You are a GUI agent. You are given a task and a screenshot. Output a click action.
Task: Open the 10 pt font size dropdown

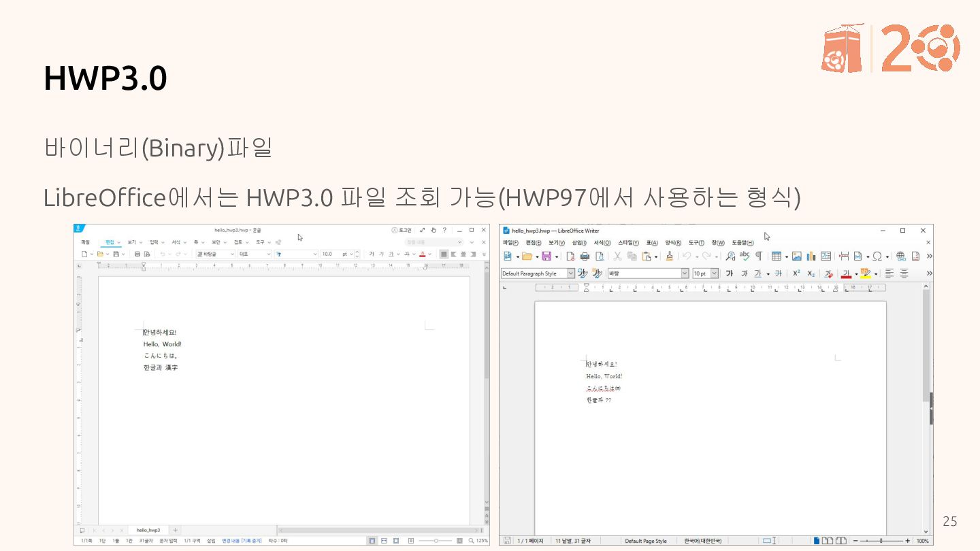coord(715,273)
